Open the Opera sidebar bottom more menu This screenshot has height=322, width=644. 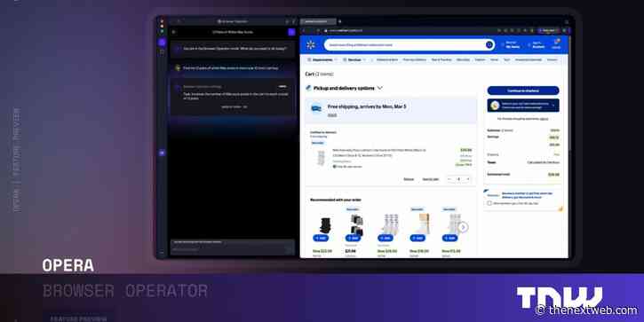tap(162, 252)
